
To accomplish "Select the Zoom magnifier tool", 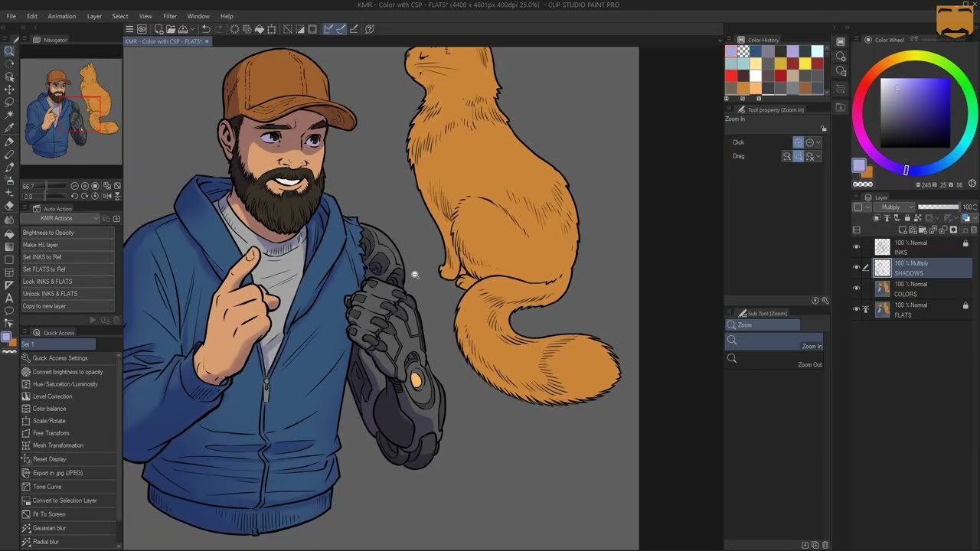I will tap(9, 51).
